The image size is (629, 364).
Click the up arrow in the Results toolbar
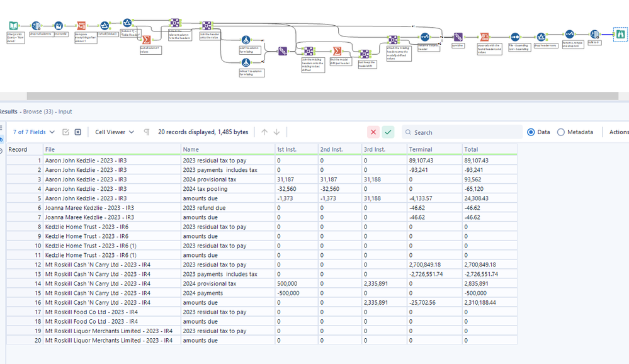(x=264, y=132)
